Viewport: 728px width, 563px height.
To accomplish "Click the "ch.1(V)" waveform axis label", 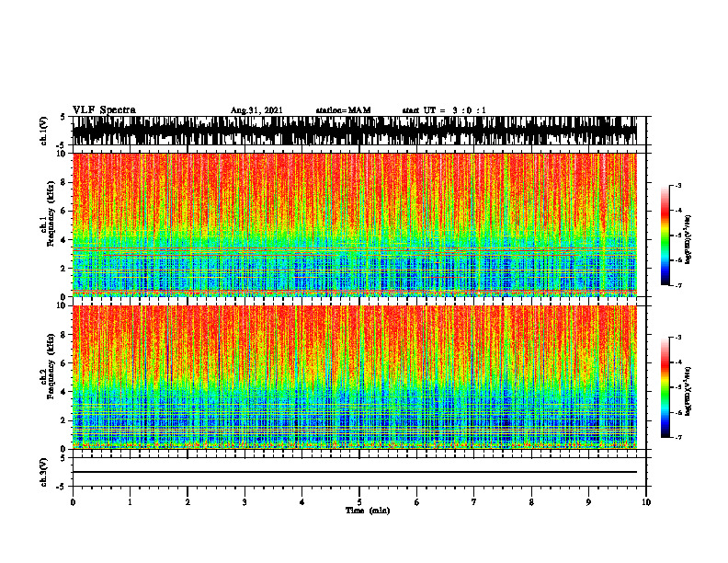I will [43, 131].
